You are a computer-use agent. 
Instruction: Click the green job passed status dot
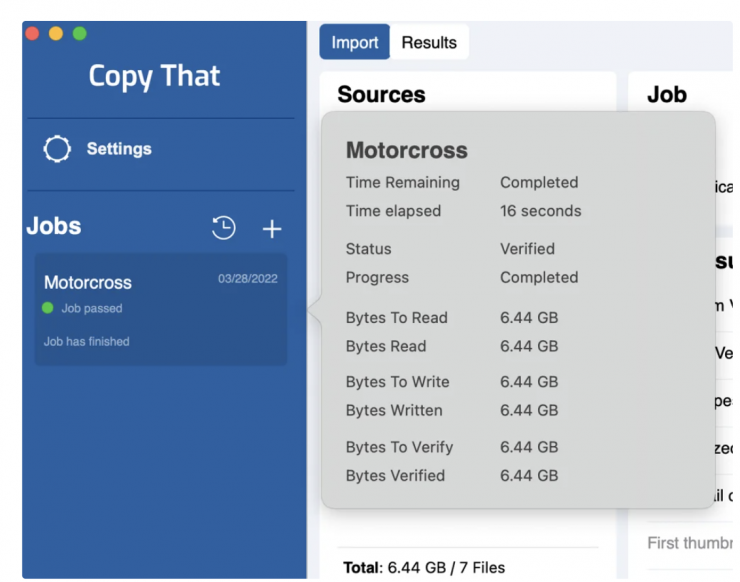click(x=48, y=308)
